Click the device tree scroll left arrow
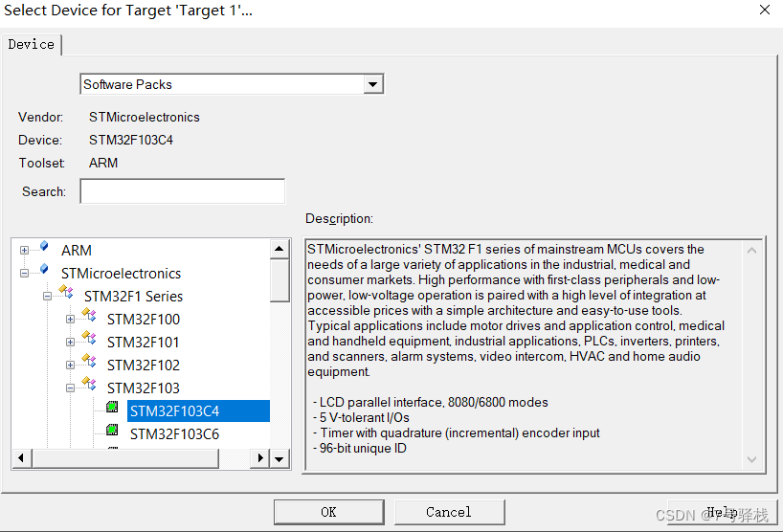 [x=21, y=458]
